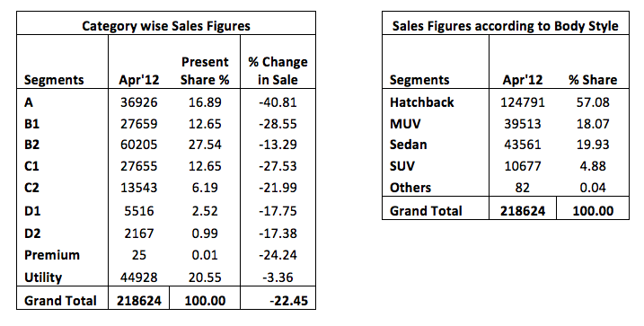Click the C2 present share value 6.19
The image size is (644, 326).
coord(205,188)
